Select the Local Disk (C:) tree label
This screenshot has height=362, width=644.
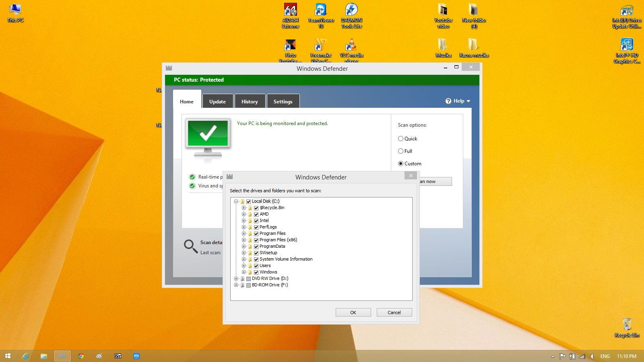pyautogui.click(x=266, y=202)
